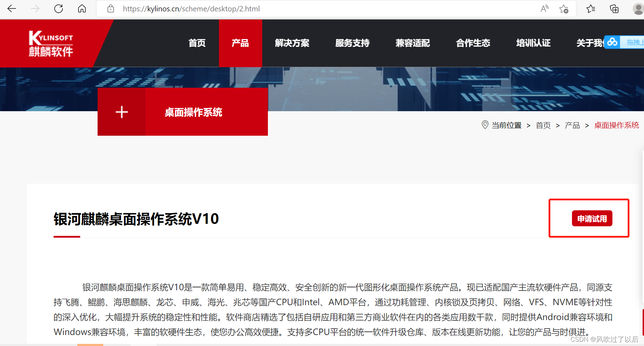Click 桌面操作系统 in the breadcrumb

coord(616,125)
